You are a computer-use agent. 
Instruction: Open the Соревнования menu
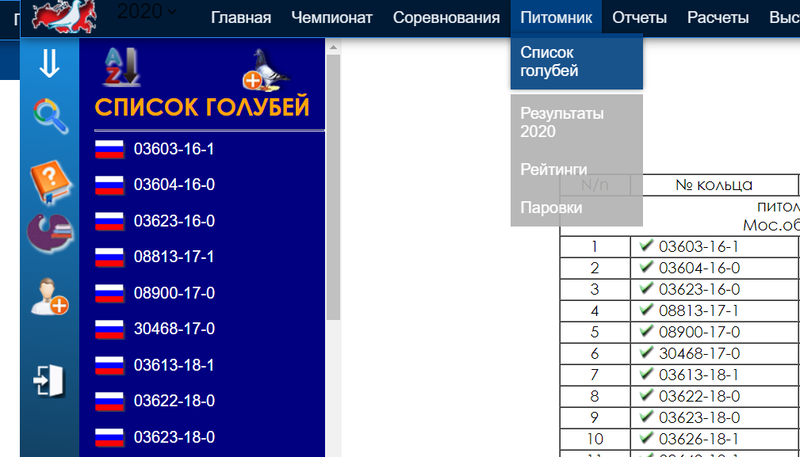pos(446,18)
